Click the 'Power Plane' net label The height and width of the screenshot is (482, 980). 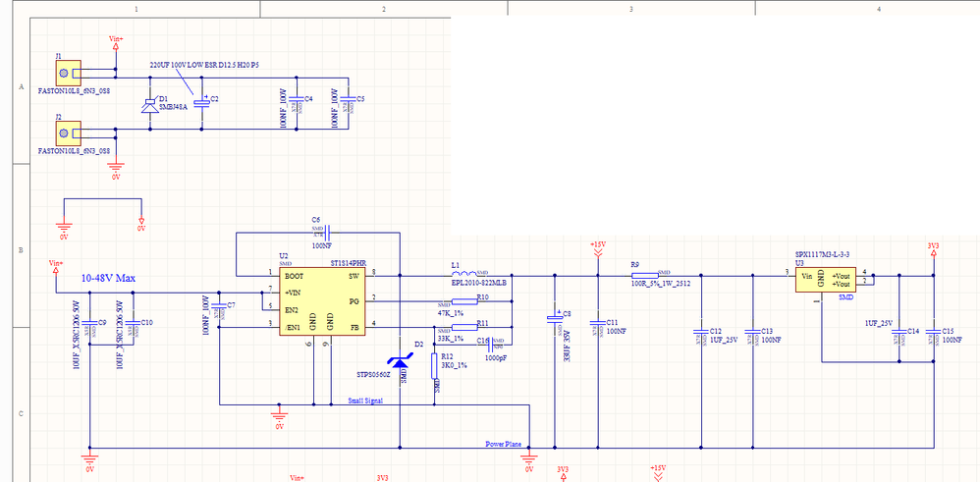(x=503, y=444)
